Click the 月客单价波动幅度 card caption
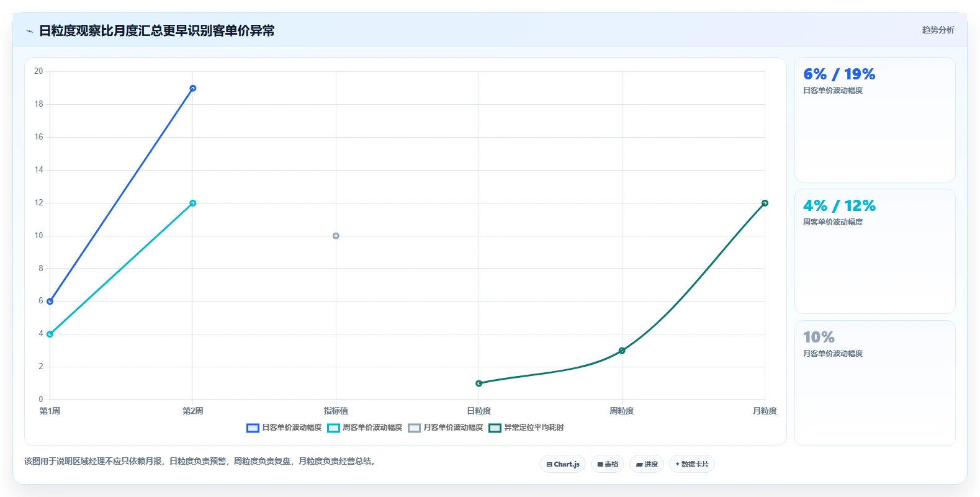980x497 pixels. coord(833,354)
